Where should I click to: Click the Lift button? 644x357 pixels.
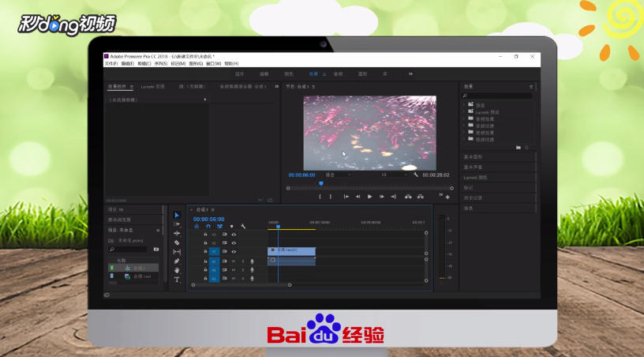408,197
